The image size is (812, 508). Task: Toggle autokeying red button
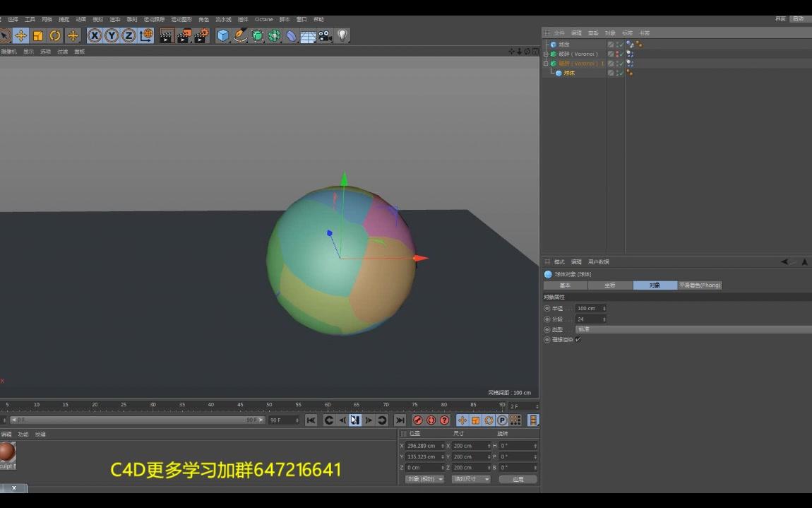[x=431, y=420]
